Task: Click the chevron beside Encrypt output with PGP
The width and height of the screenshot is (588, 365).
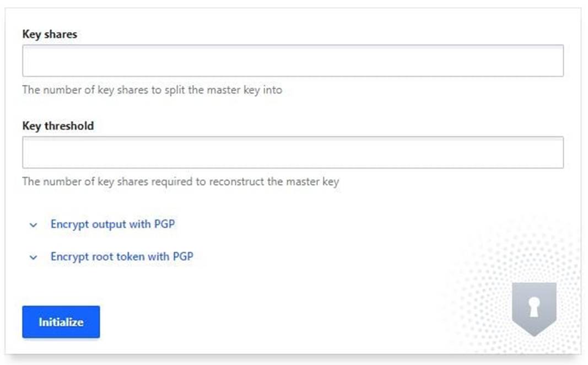Action: pos(34,225)
